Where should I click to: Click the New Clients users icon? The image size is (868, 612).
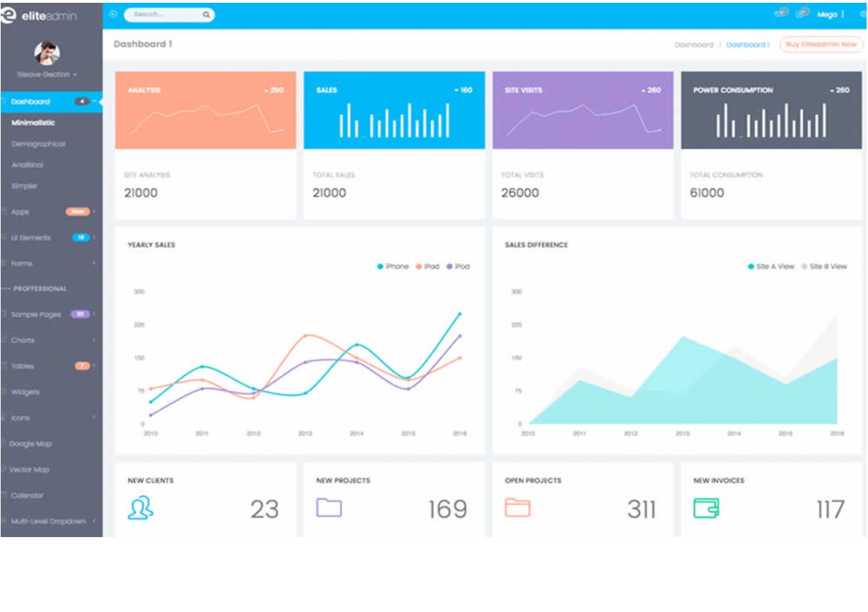pos(140,508)
